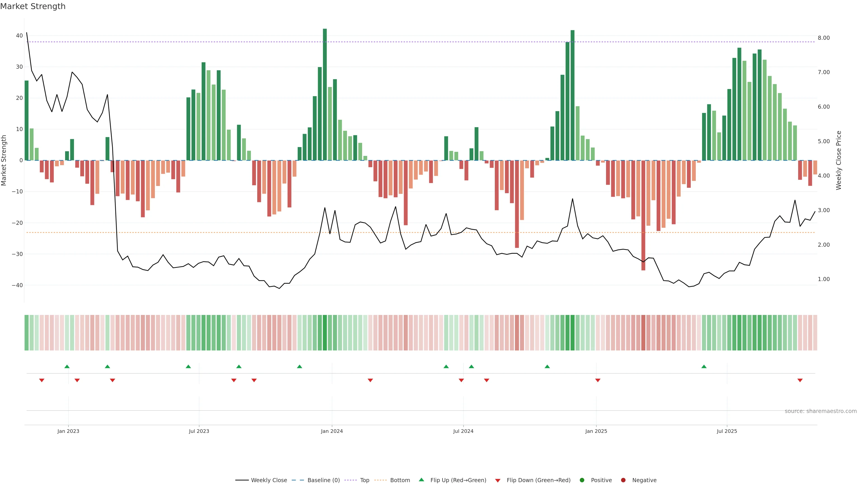
Task: Click the red flip-down triangle at Jan 2025
Action: pos(598,380)
